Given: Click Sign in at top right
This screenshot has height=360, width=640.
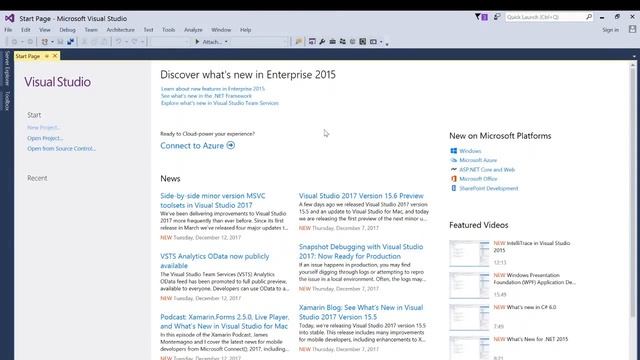Looking at the screenshot, I should pyautogui.click(x=611, y=30).
